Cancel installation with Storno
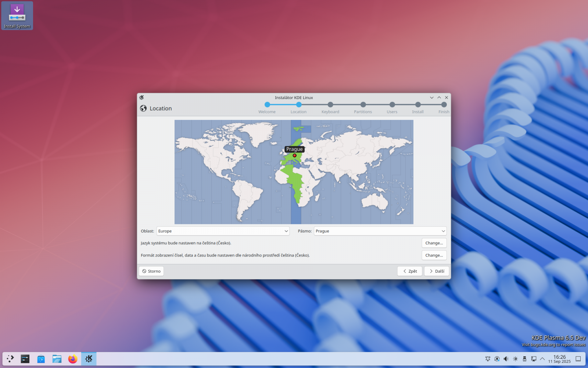This screenshot has width=588, height=368. click(x=151, y=271)
